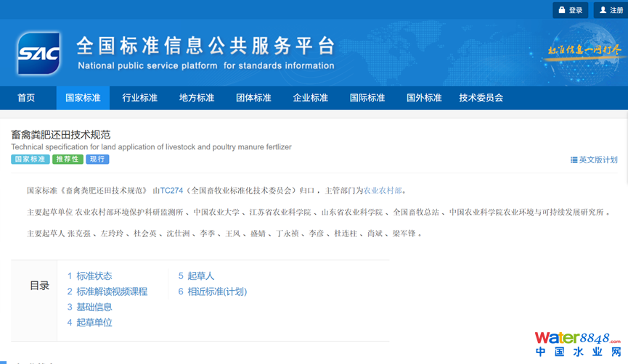This screenshot has width=628, height=364.
Task: Open the 技术委员会 navigation tab
Action: coord(481,98)
